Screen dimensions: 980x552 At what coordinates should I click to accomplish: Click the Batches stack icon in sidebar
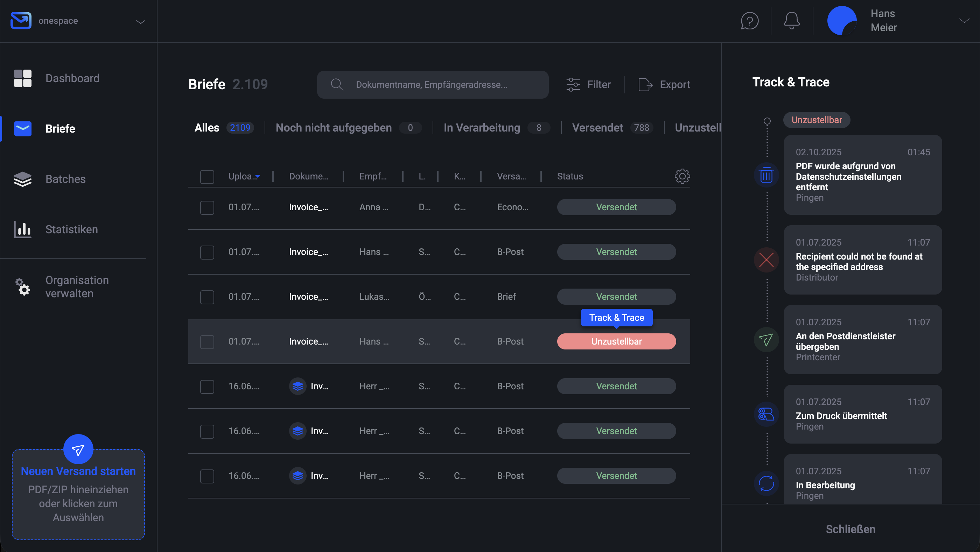(x=22, y=179)
